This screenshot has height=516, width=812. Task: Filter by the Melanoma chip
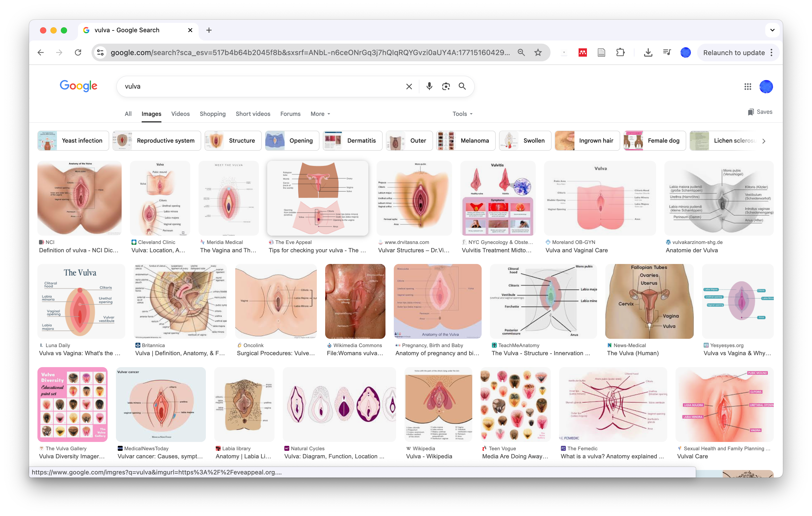tap(466, 141)
